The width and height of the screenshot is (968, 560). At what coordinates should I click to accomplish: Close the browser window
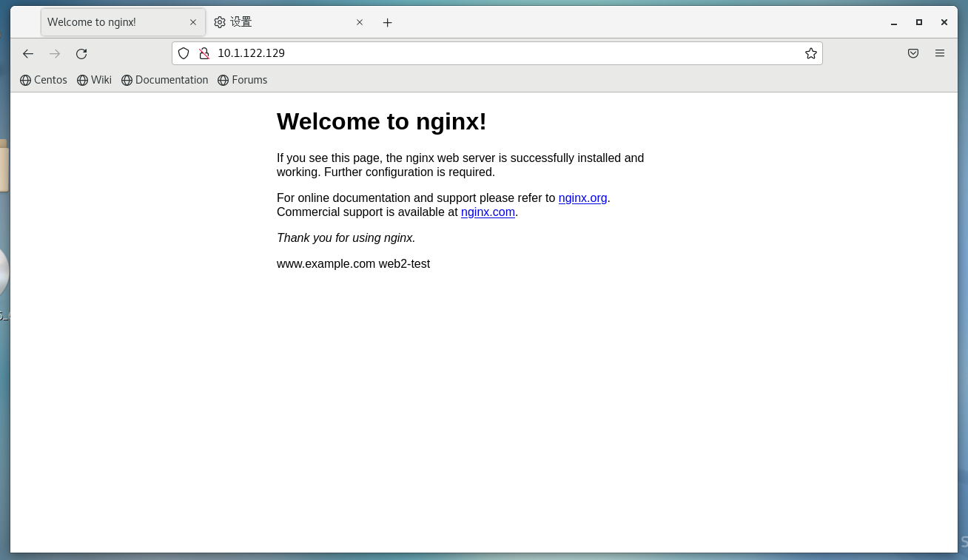click(944, 22)
